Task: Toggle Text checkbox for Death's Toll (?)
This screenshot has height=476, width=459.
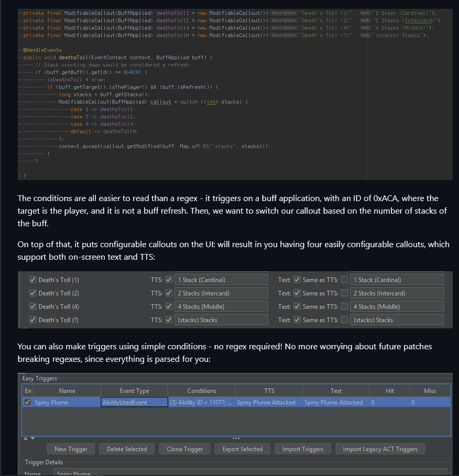Action: [297, 319]
